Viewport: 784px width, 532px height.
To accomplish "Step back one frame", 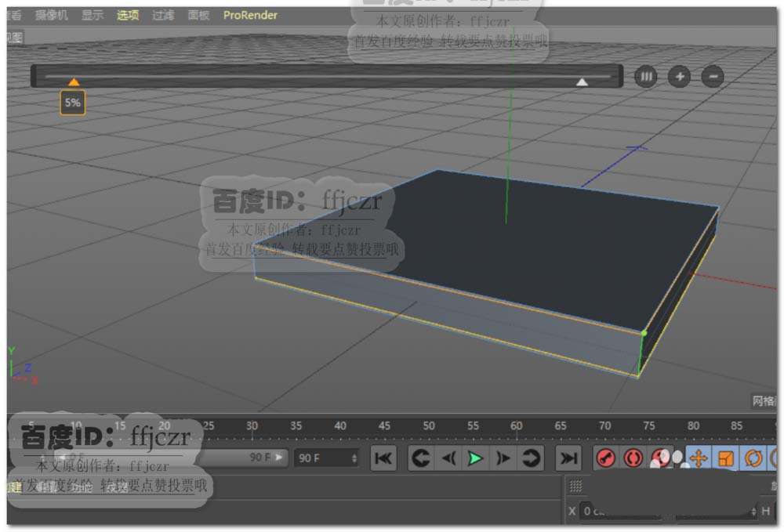I will tap(449, 458).
